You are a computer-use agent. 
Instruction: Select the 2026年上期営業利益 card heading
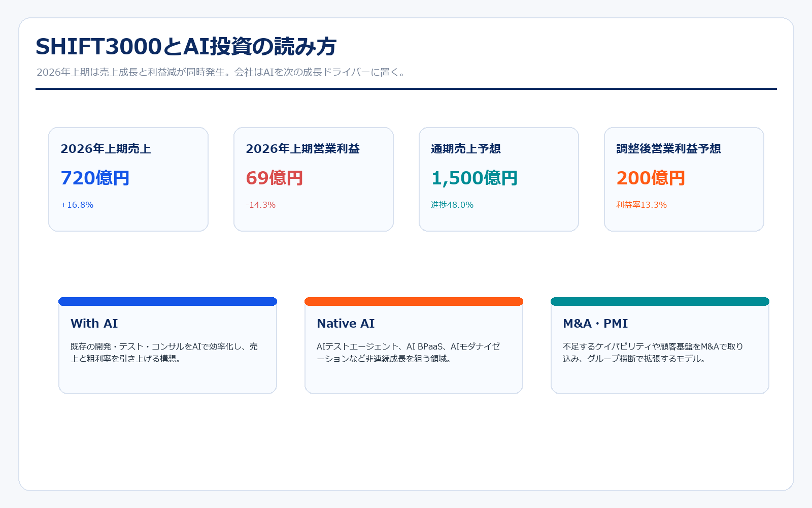(302, 149)
